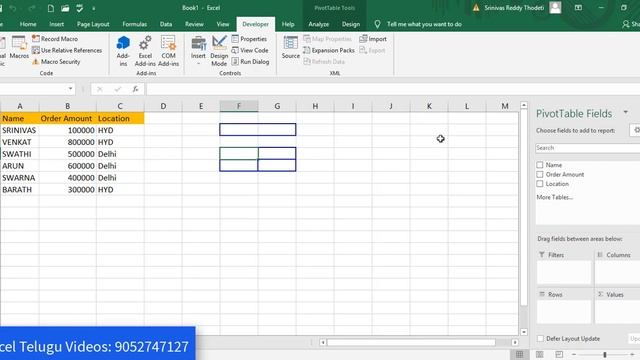This screenshot has height=360, width=640.
Task: Click in the formula bar
Action: [392, 89]
